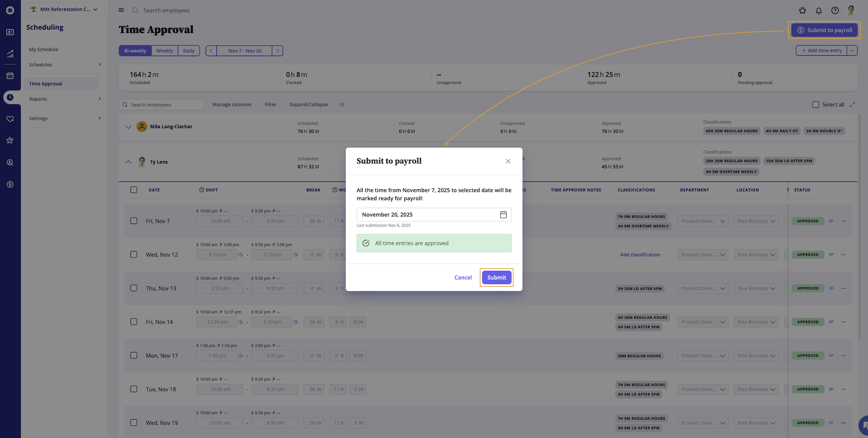Select the Thu, Nov 13 entry checkbox
The image size is (868, 438).
(x=134, y=288)
